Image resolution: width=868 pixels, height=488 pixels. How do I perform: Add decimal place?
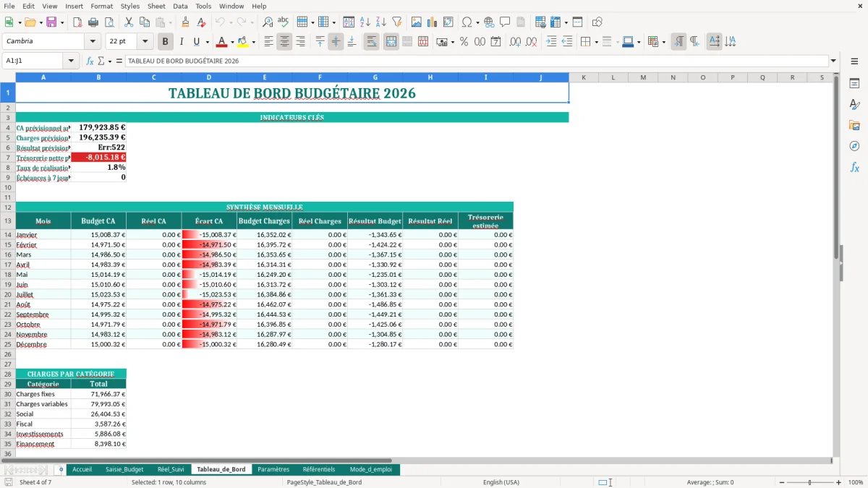point(515,42)
